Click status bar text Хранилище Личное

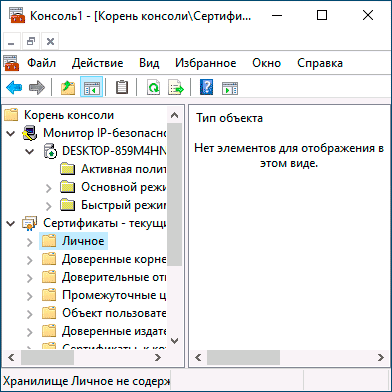(86, 381)
